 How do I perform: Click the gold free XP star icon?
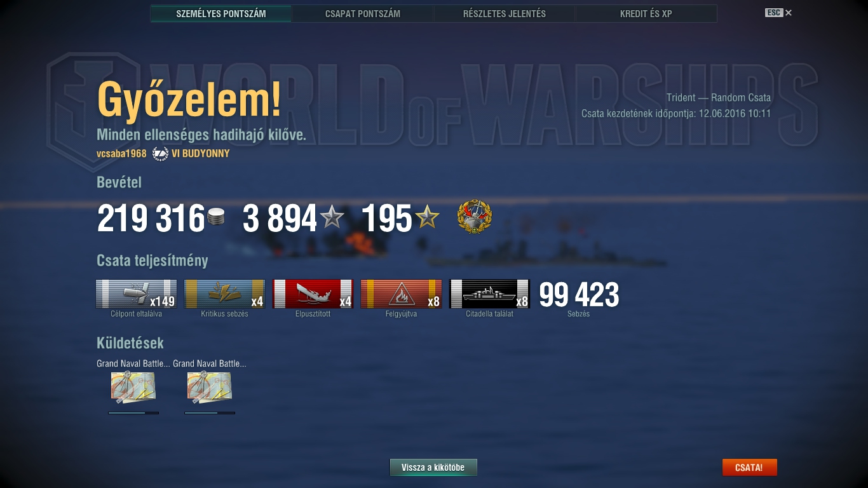(x=427, y=218)
